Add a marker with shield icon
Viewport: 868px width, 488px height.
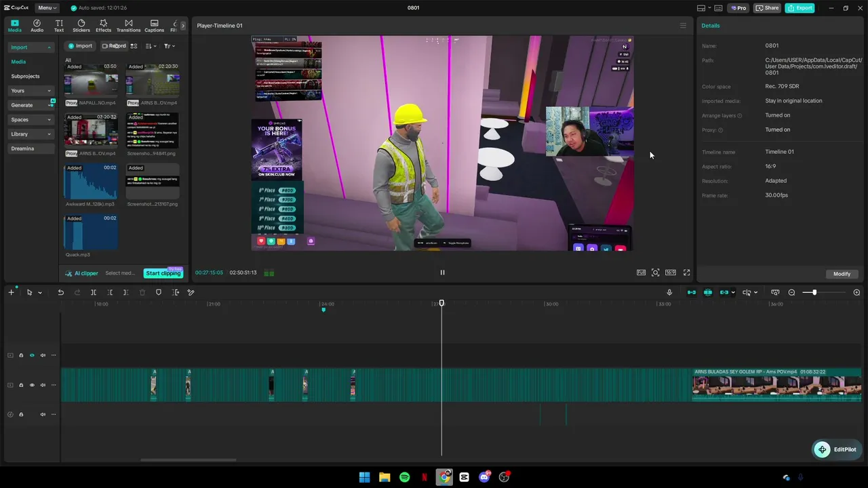point(159,292)
